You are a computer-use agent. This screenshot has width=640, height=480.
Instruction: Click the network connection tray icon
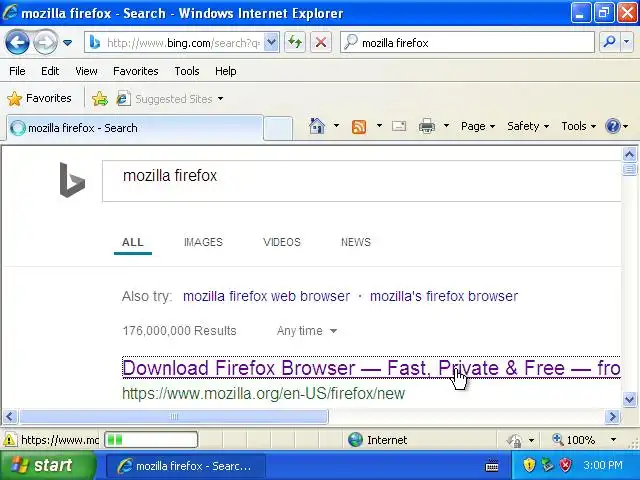click(547, 464)
